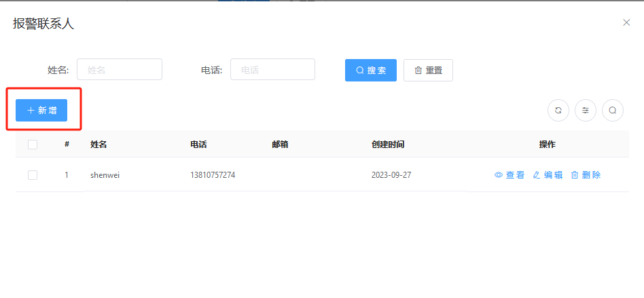Select the shenwei name cell

point(104,175)
